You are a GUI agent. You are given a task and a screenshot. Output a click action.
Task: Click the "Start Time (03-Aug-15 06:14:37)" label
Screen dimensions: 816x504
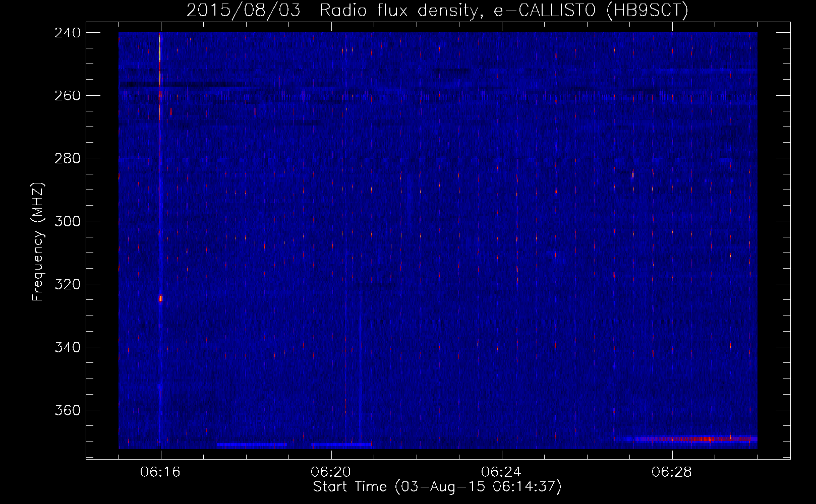click(x=437, y=487)
